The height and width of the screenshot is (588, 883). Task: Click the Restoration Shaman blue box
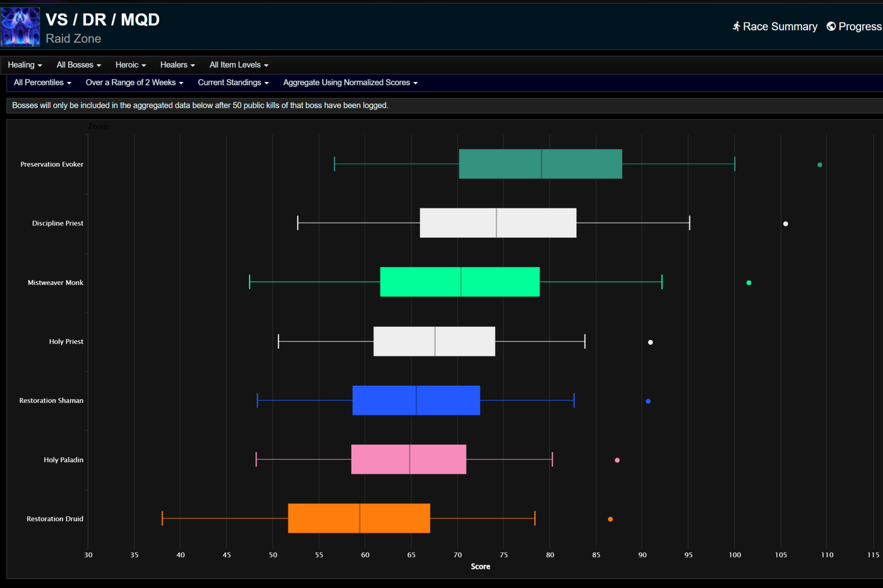[x=416, y=400]
